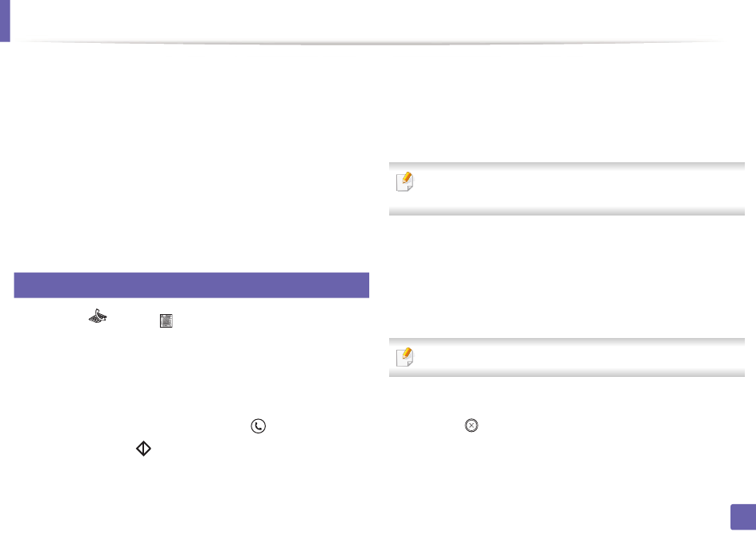Click the lower note pencil icon
This screenshot has height=536, width=756.
405,357
